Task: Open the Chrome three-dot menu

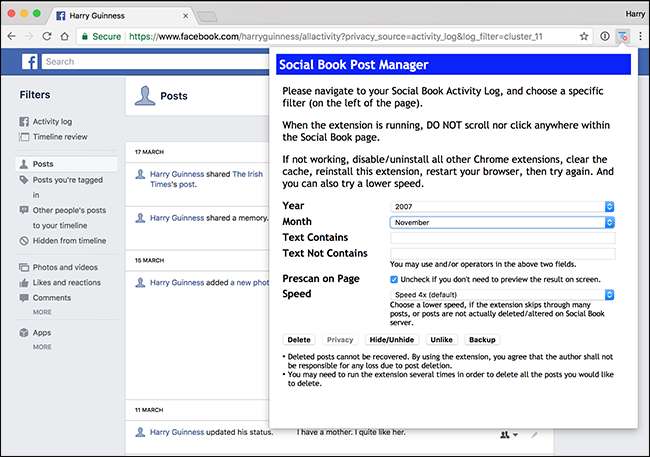Action: pos(640,36)
